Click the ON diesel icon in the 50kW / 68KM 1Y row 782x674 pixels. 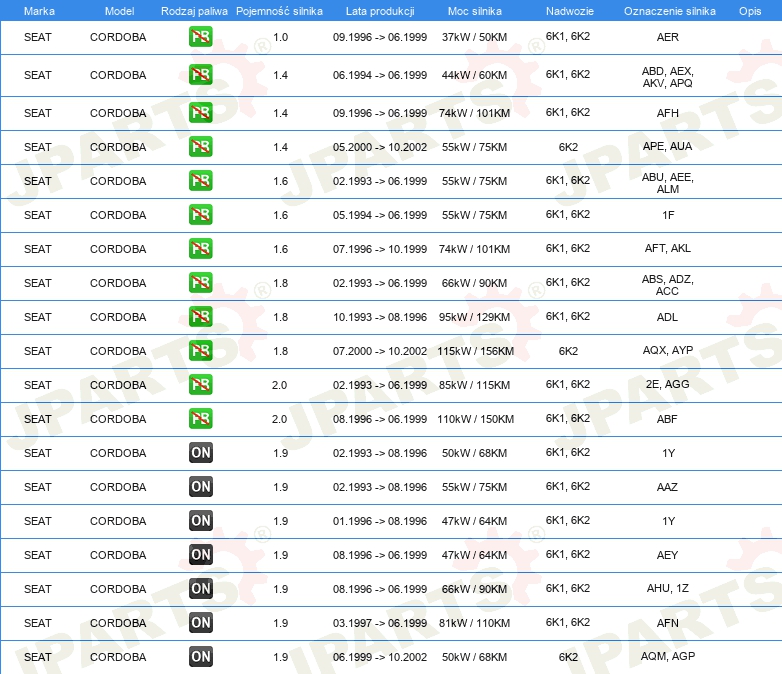(200, 452)
